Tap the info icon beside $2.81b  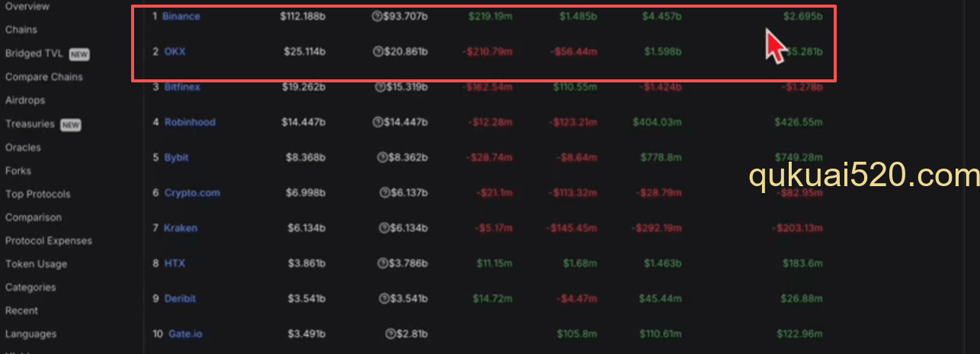(390, 333)
